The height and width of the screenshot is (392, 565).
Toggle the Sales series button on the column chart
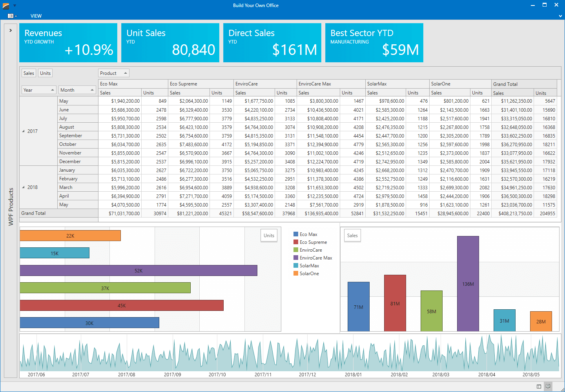pyautogui.click(x=352, y=235)
